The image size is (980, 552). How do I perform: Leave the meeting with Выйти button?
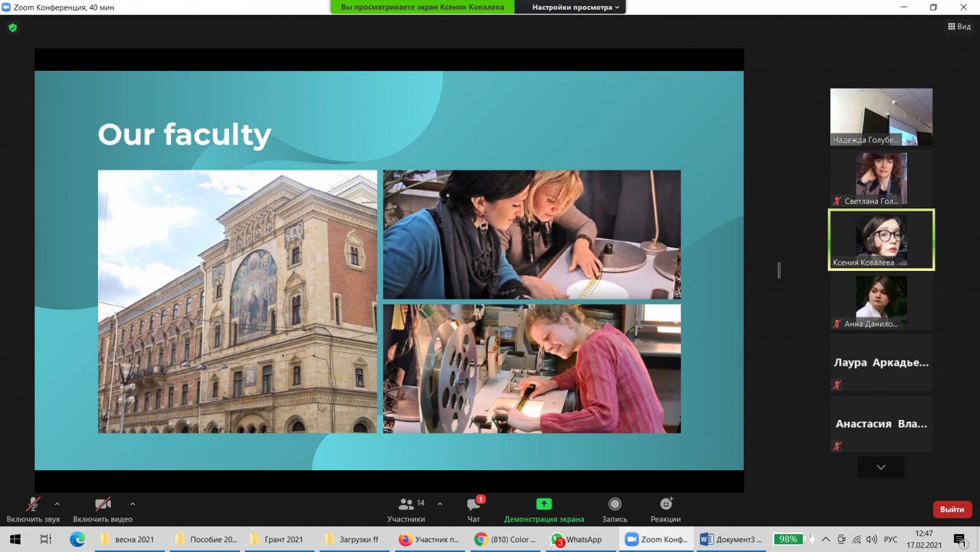click(952, 509)
